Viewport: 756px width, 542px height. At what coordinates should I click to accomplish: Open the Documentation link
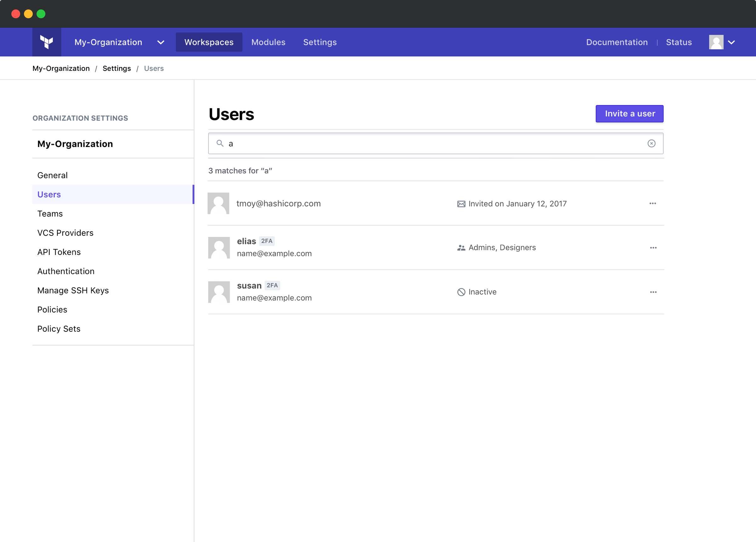tap(617, 42)
